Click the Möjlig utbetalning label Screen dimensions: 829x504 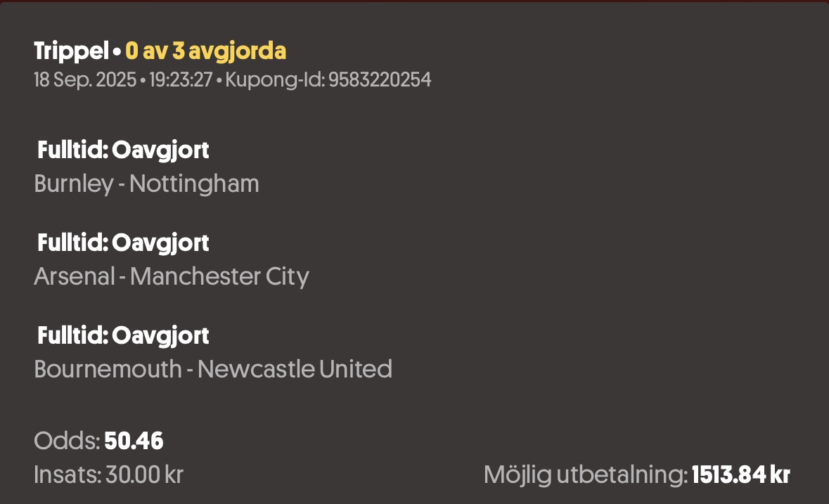pos(585,475)
